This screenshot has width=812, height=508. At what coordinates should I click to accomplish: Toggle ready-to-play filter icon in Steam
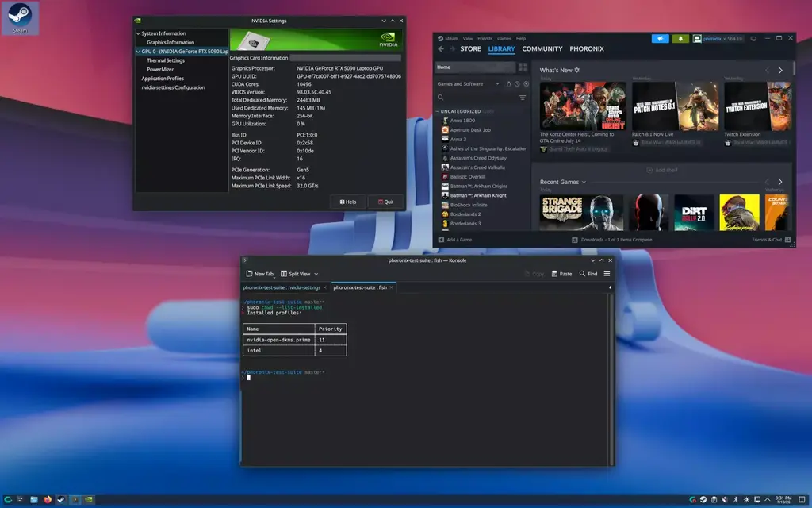point(527,83)
